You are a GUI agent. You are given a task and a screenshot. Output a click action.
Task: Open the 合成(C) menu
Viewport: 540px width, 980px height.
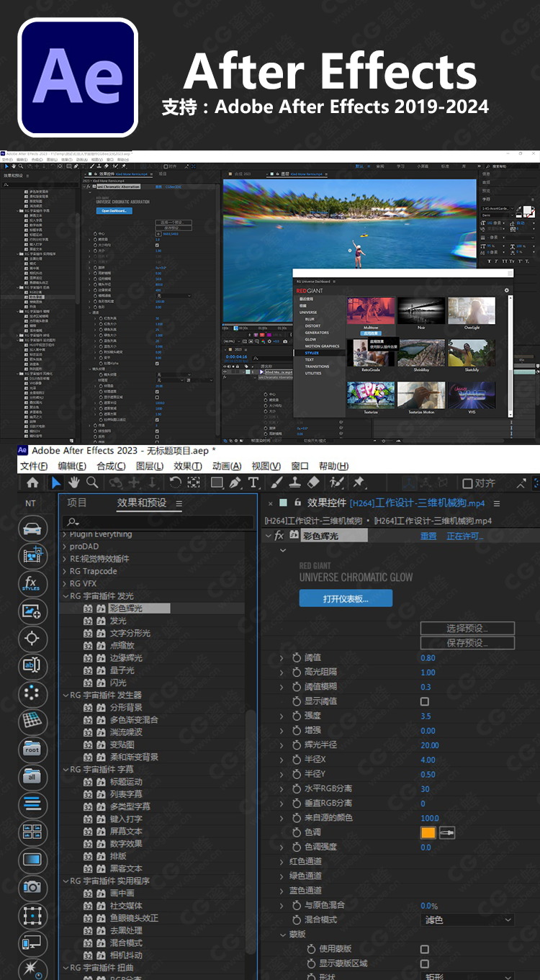click(111, 466)
